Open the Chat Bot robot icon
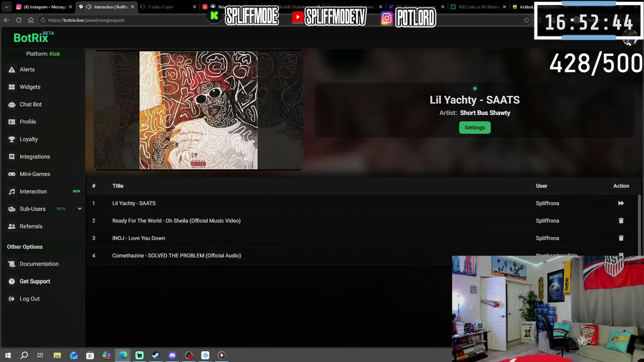This screenshot has height=362, width=644. (12, 105)
